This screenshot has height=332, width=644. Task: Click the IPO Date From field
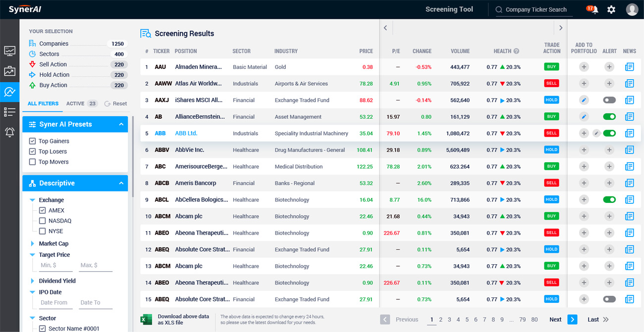pyautogui.click(x=56, y=303)
